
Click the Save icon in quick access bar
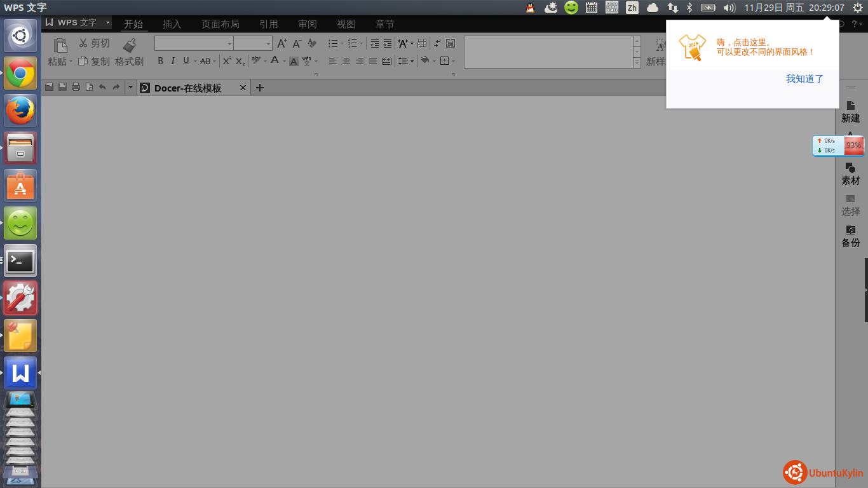click(x=63, y=87)
